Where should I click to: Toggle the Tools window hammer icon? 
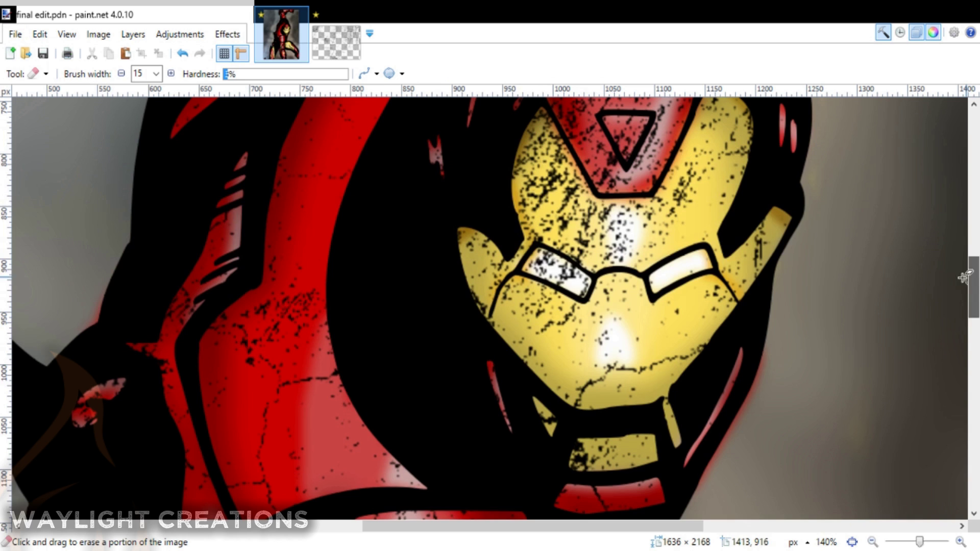(x=883, y=33)
